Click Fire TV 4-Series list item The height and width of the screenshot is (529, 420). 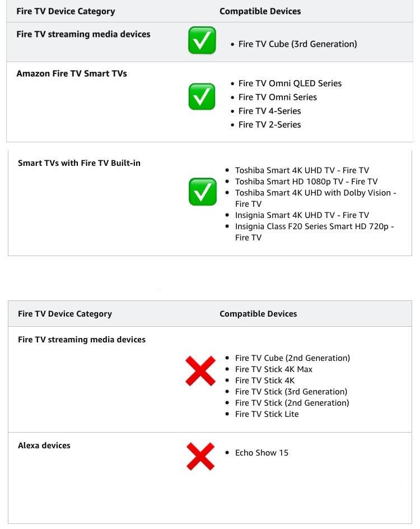[x=269, y=111]
